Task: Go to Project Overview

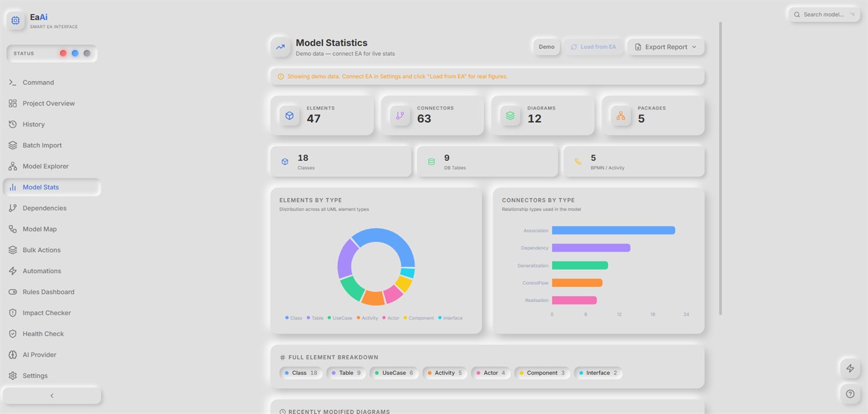Action: tap(52, 104)
